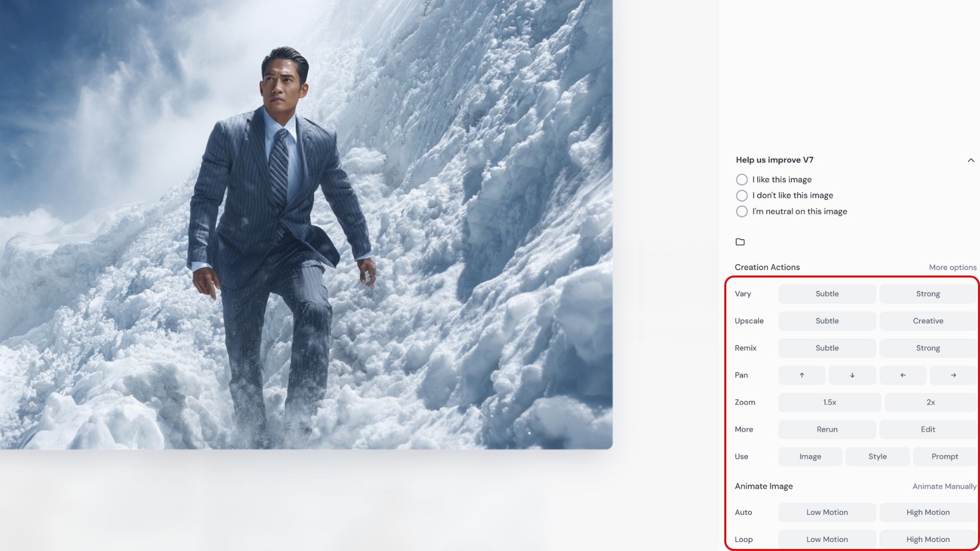This screenshot has height=551, width=980.
Task: Run Upscale Creative on the image
Action: click(927, 321)
